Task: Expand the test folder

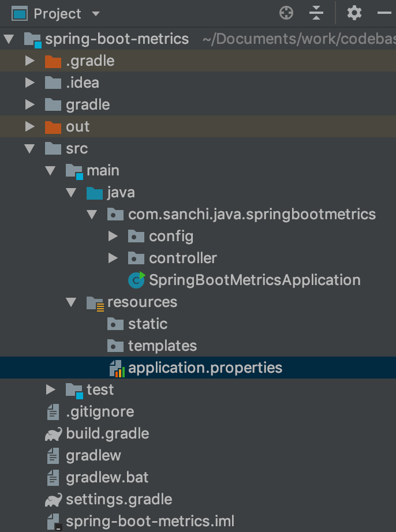Action: 50,389
